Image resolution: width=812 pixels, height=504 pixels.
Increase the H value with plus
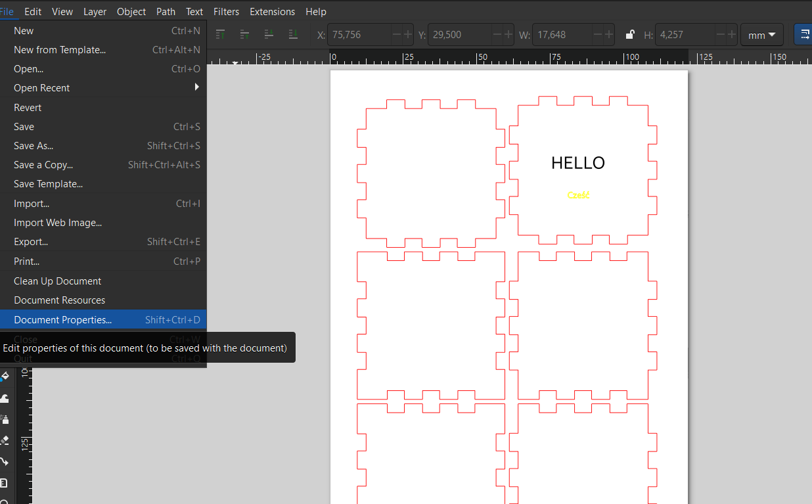732,35
